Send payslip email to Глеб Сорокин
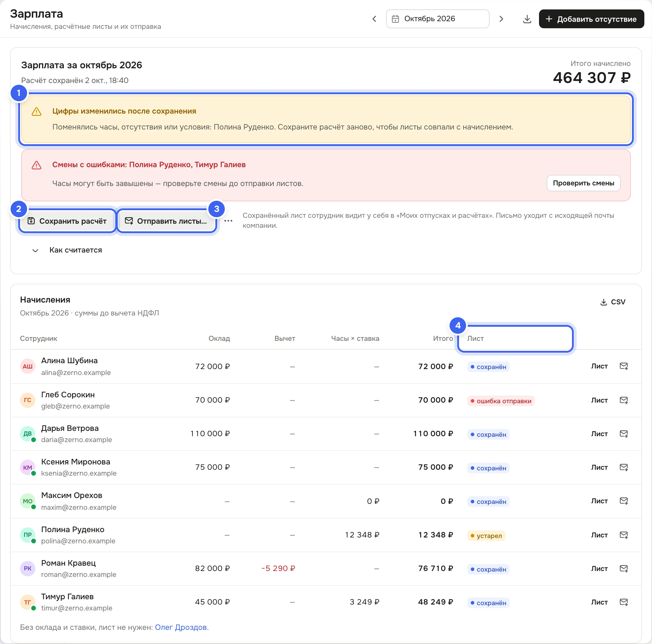The width and height of the screenshot is (652, 644). (x=624, y=400)
